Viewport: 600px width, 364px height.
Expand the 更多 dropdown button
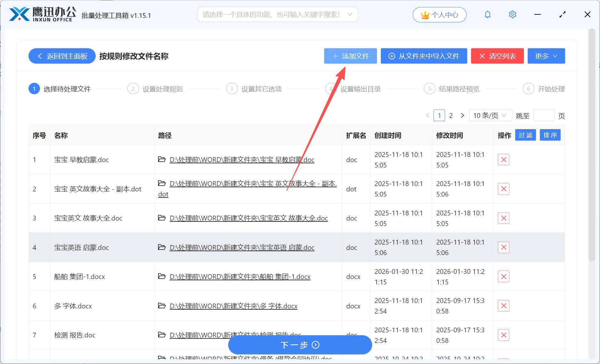point(546,56)
